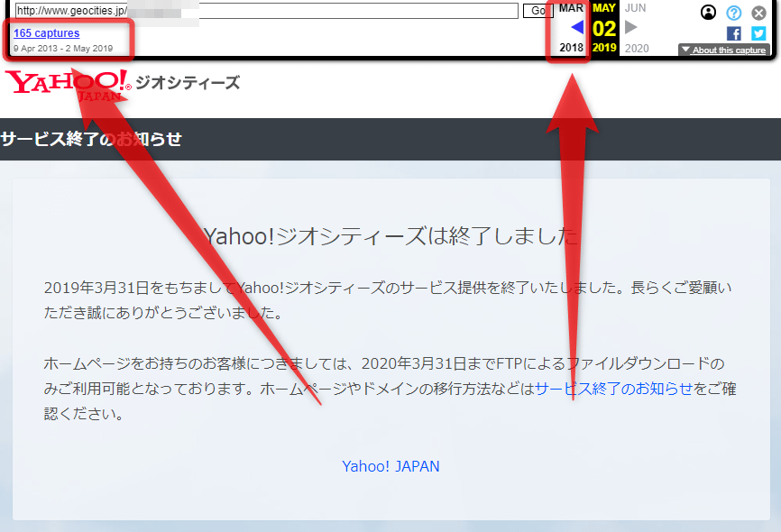
Task: Click the grey next capture arrow
Action: coord(631,27)
